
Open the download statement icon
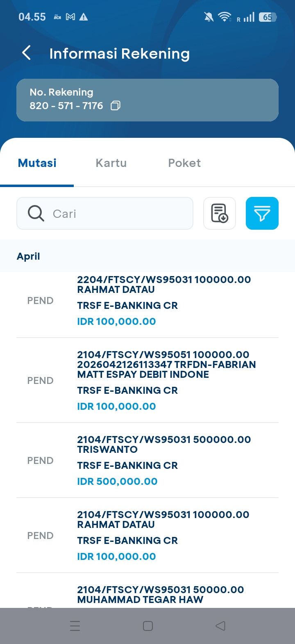tap(220, 213)
